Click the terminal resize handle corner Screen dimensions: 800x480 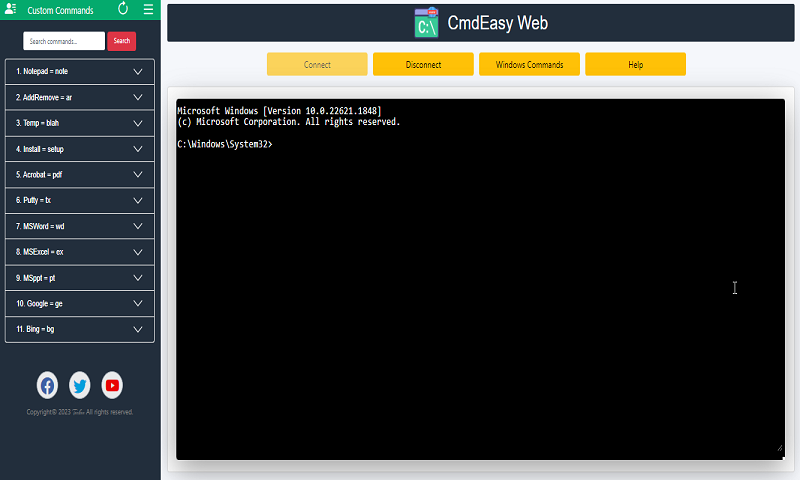pos(780,448)
